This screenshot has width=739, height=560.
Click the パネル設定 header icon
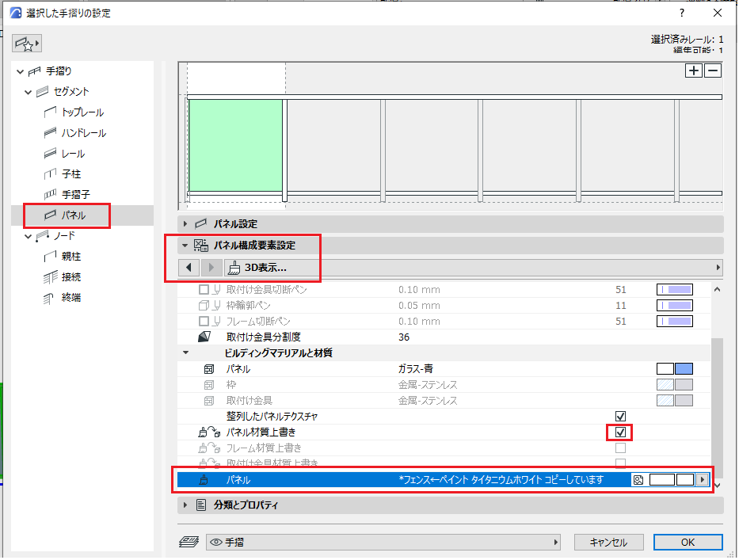pos(200,224)
